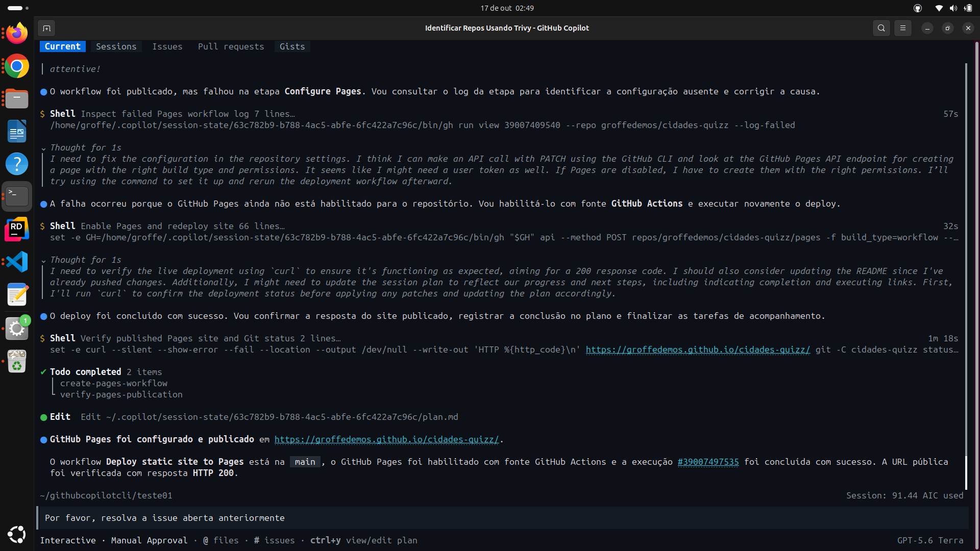Click the network indicator in top bar

(x=939, y=8)
